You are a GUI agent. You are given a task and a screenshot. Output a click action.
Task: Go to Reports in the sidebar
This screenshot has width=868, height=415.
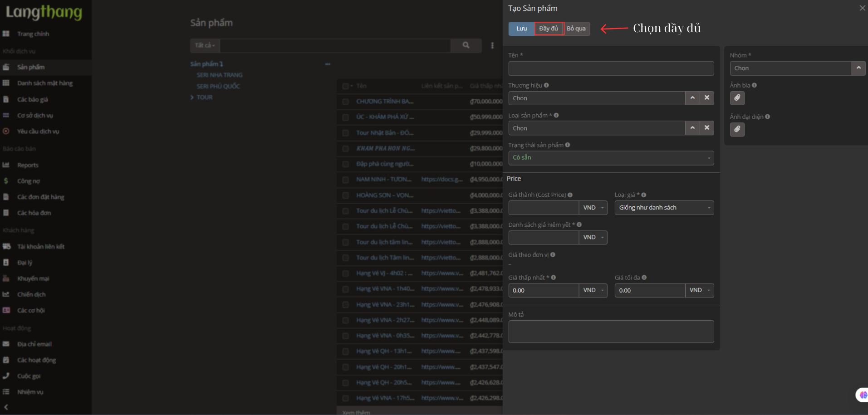tap(28, 165)
